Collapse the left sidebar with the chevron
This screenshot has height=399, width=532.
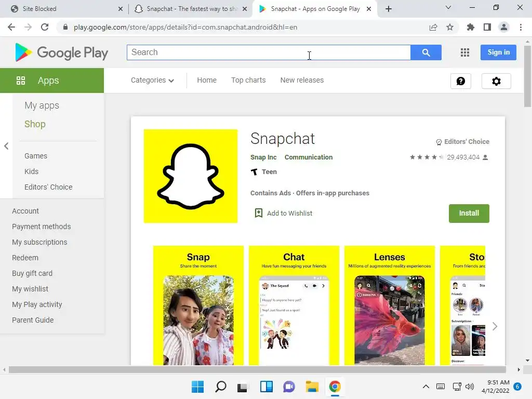pyautogui.click(x=6, y=146)
